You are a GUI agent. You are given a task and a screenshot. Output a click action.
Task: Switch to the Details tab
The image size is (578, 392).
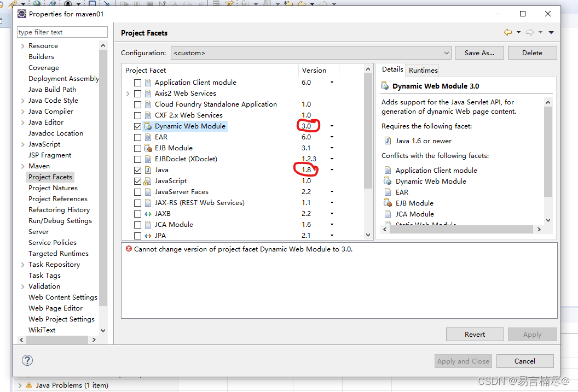click(x=392, y=69)
